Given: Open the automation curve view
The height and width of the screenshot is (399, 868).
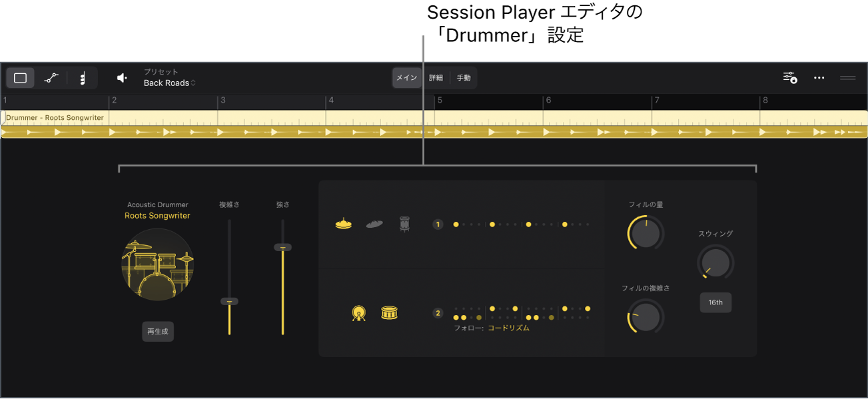Looking at the screenshot, I should pyautogui.click(x=51, y=78).
